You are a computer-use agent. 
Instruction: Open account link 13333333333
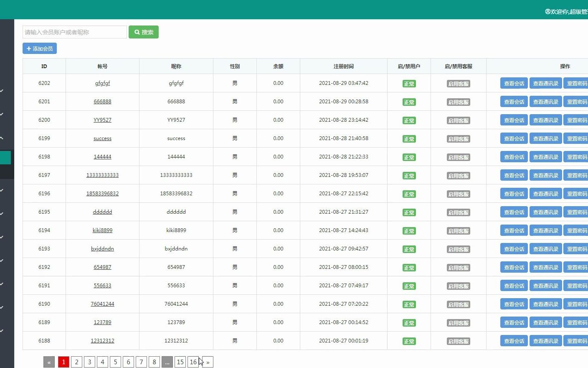click(102, 175)
